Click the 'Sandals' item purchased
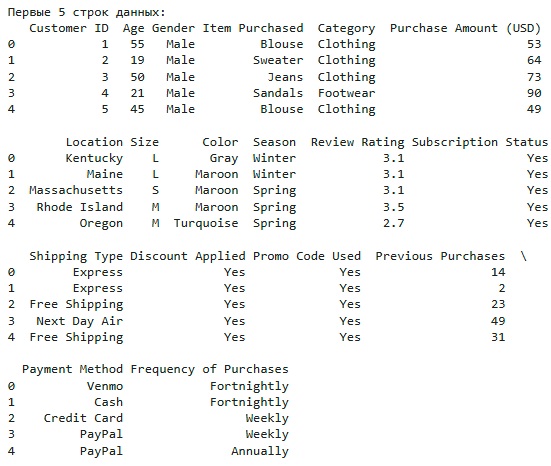Image resolution: width=551 pixels, height=466 pixels. (x=278, y=93)
